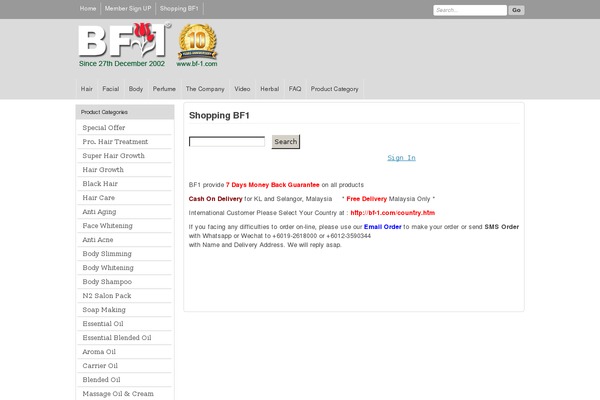Open the Hair menu
The height and width of the screenshot is (400, 600).
pos(86,89)
